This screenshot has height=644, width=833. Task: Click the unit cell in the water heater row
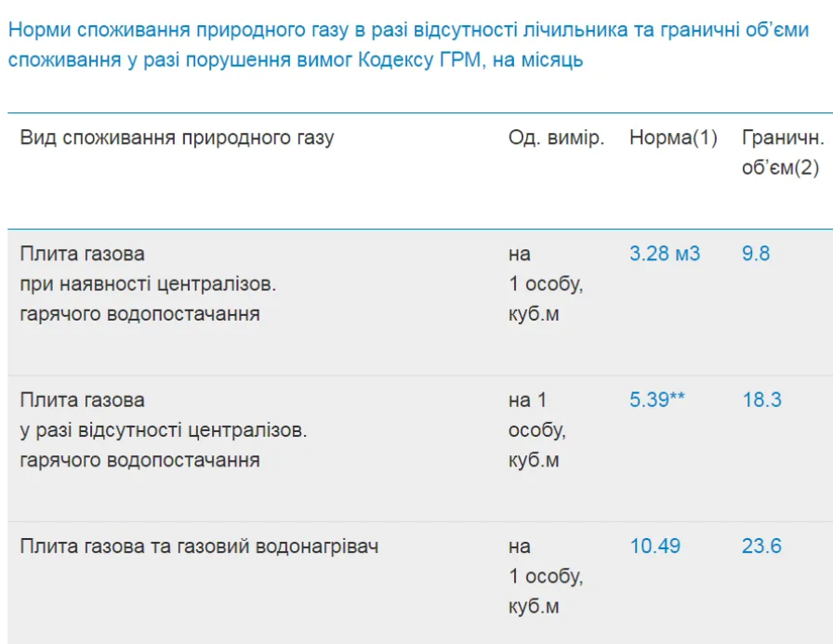click(x=546, y=576)
